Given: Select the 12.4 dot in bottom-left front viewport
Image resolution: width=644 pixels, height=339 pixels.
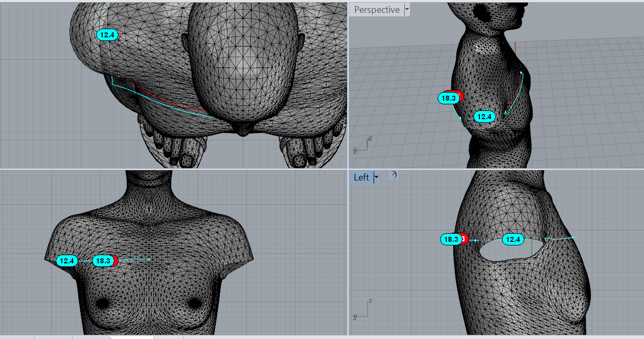Looking at the screenshot, I should [67, 261].
